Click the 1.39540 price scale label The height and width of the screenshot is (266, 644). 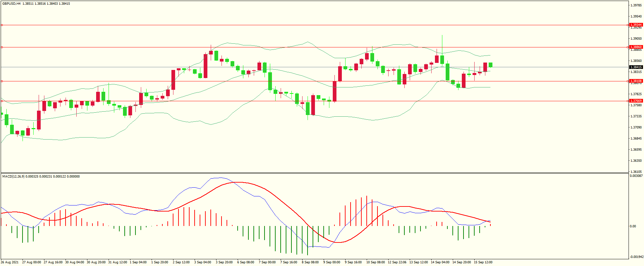point(636,16)
